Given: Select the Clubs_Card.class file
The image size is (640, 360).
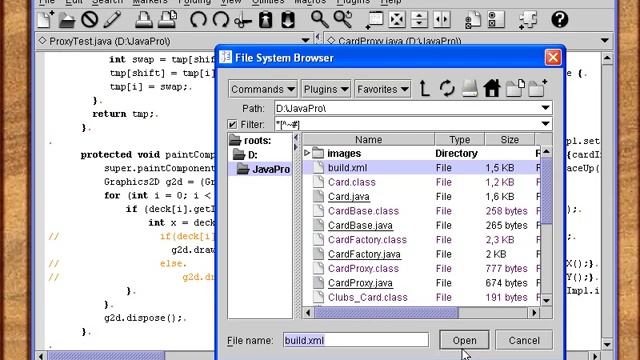Looking at the screenshot, I should (368, 297).
